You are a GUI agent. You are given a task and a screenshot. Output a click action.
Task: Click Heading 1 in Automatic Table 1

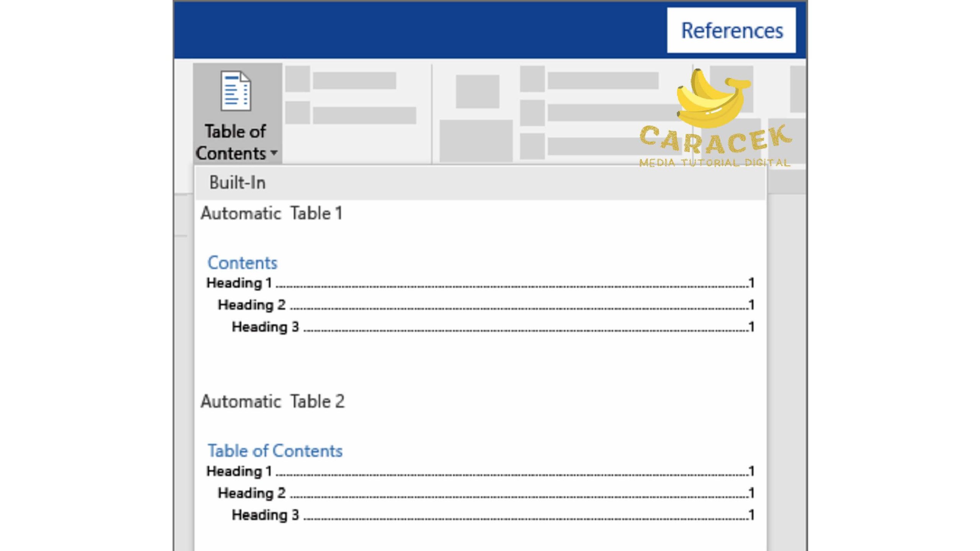239,282
